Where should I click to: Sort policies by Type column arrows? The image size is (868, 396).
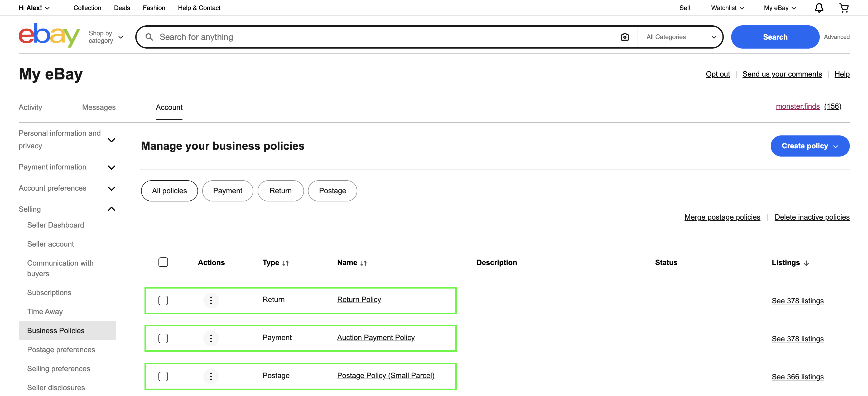pos(286,263)
